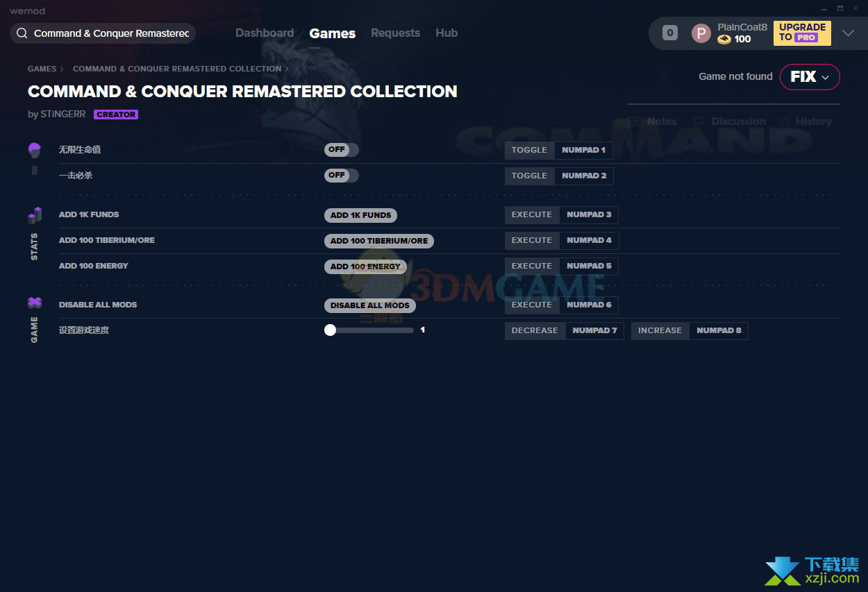The width and height of the screenshot is (868, 592).
Task: Click the CREATOR badge
Action: [116, 115]
